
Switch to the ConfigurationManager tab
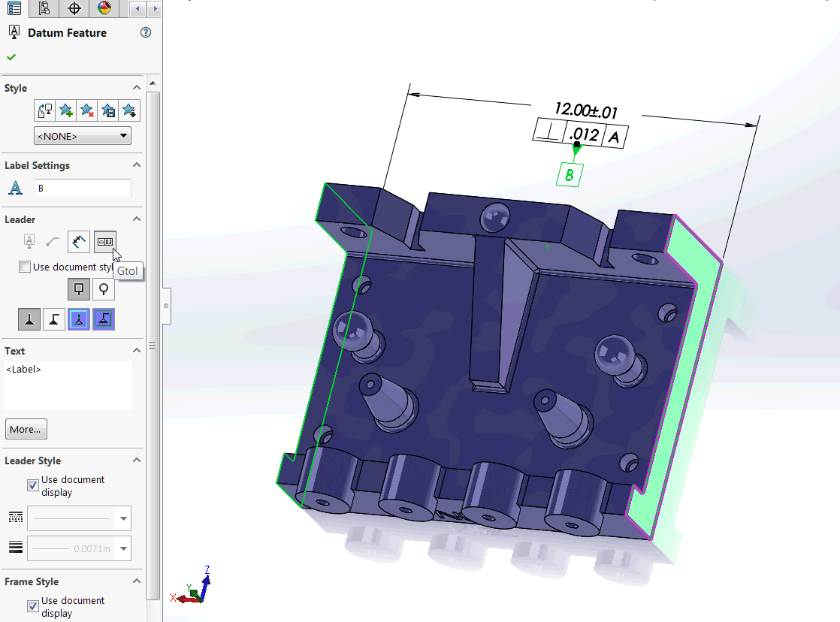pyautogui.click(x=44, y=9)
